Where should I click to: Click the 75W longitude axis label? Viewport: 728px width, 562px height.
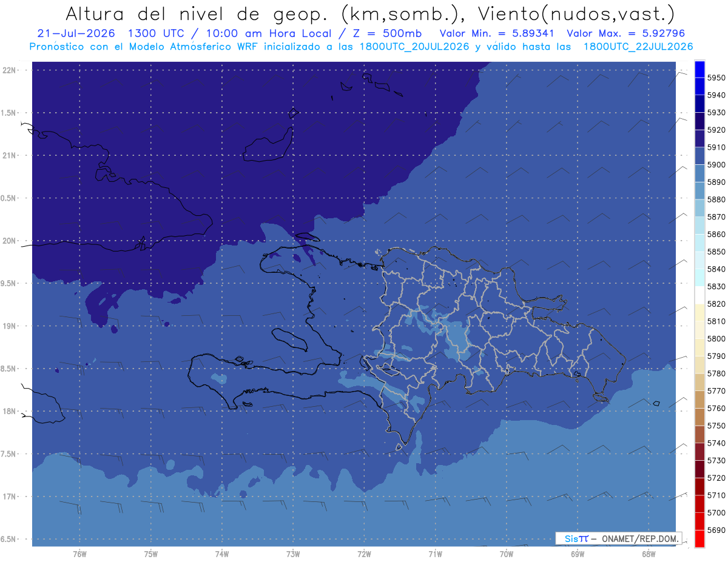(151, 554)
